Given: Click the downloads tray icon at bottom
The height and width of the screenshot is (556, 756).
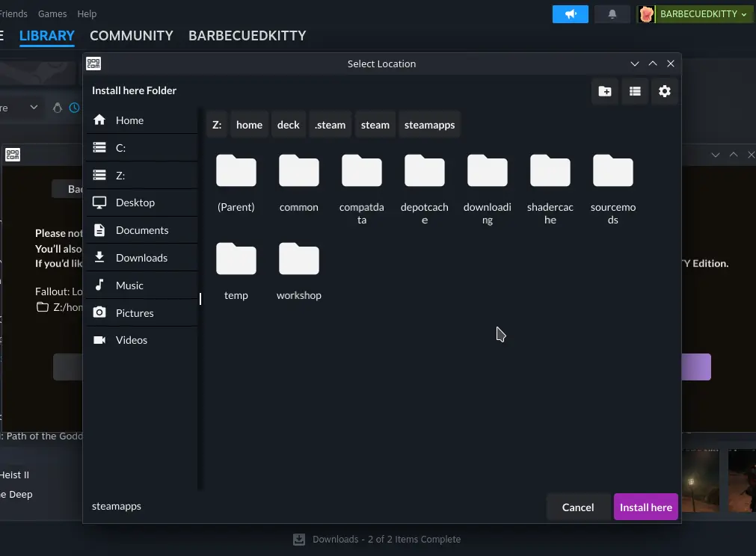Looking at the screenshot, I should click(x=299, y=539).
